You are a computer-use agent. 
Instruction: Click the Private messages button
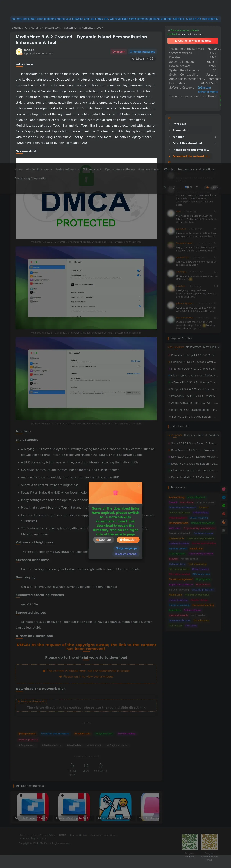[x=142, y=52]
